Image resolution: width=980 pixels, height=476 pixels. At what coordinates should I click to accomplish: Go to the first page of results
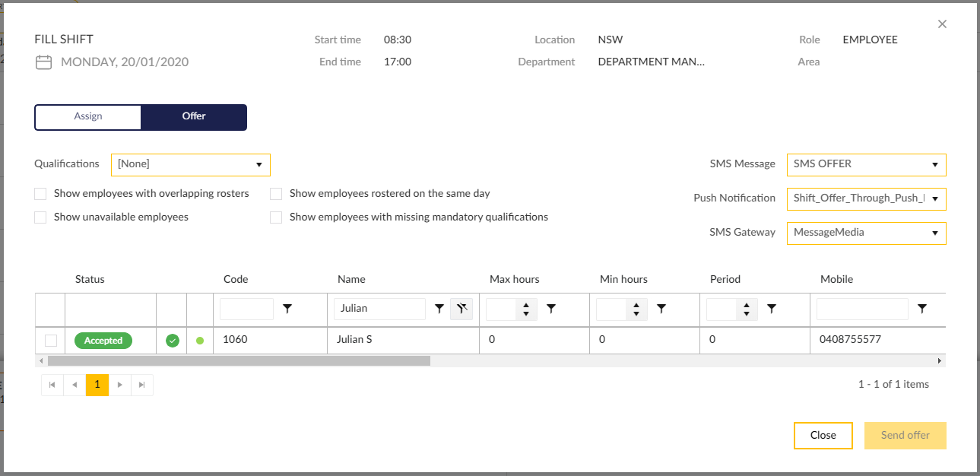click(x=52, y=385)
